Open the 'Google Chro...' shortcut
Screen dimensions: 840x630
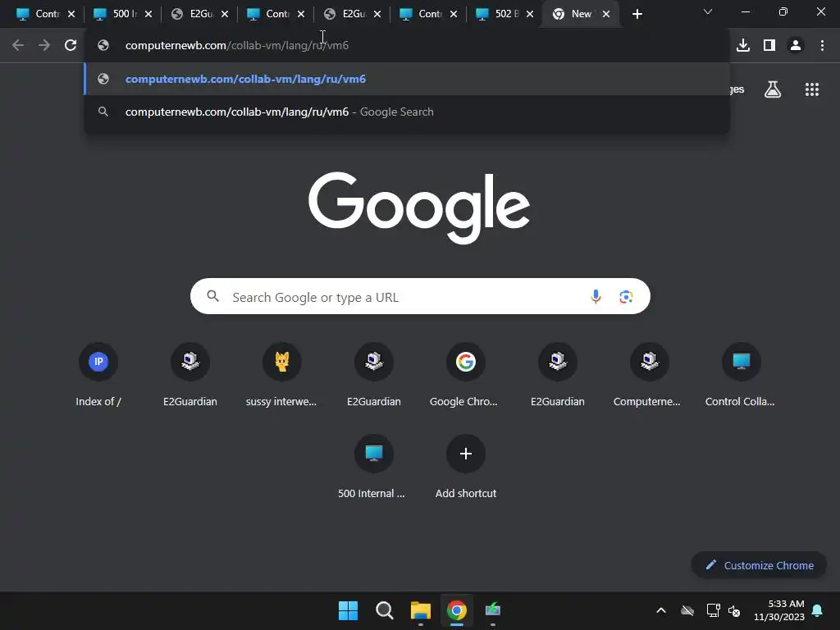pos(466,375)
